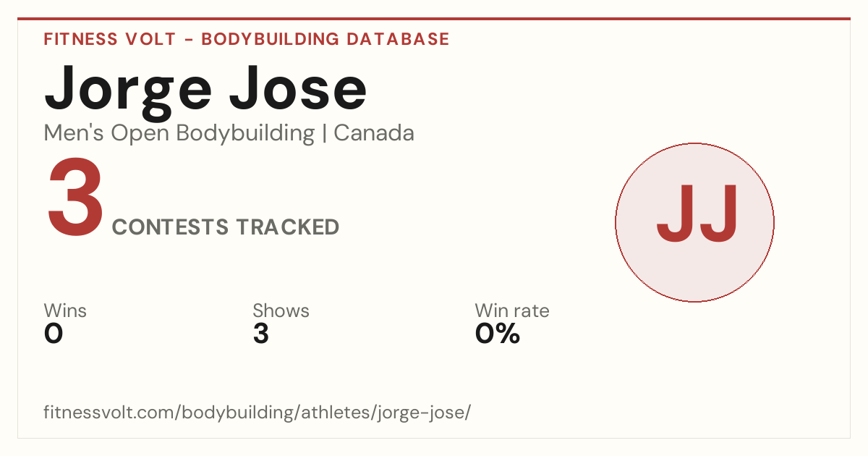Click the Shows value of 3
This screenshot has width=868, height=456.
[260, 334]
